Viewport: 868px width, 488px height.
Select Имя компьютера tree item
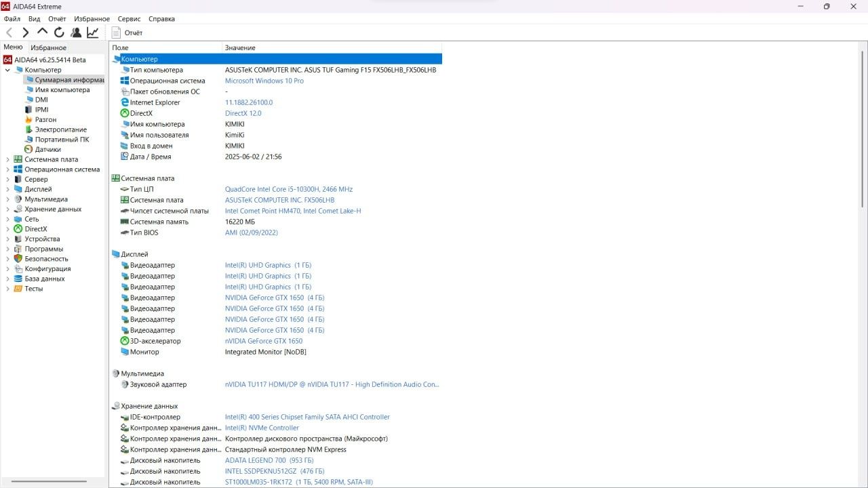[x=57, y=89]
